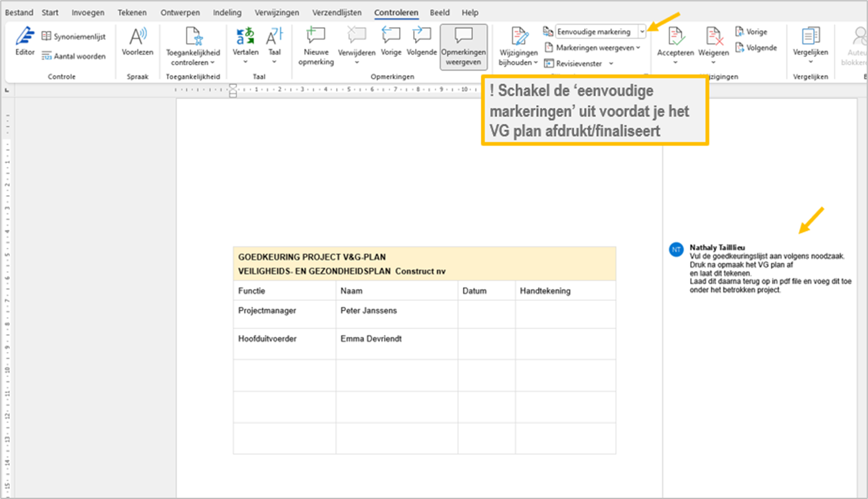The image size is (868, 499).
Task: Expand the Verwijderen dropdown arrow
Action: [x=356, y=62]
